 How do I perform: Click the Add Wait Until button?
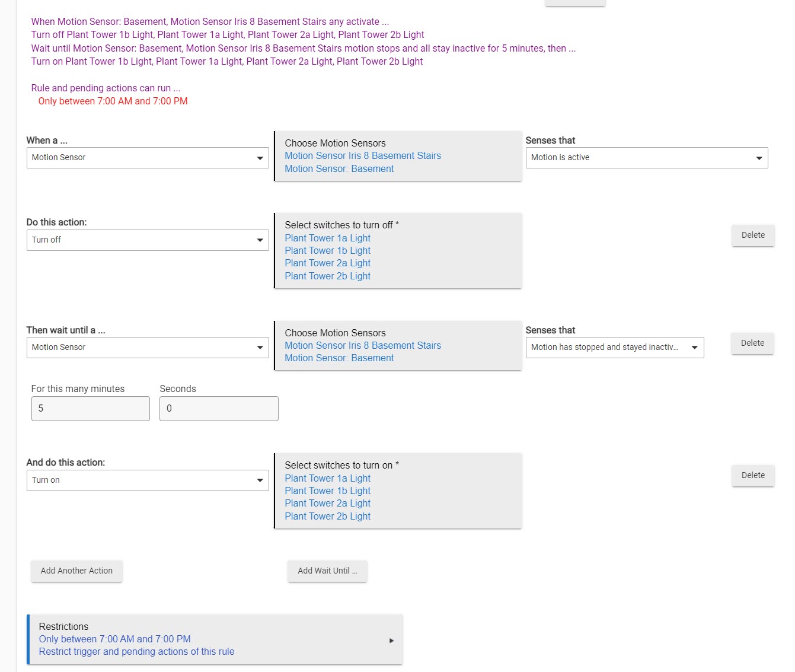[x=327, y=571]
